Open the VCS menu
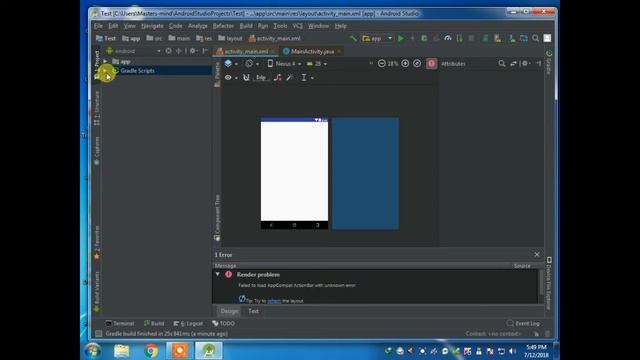 pos(298,26)
